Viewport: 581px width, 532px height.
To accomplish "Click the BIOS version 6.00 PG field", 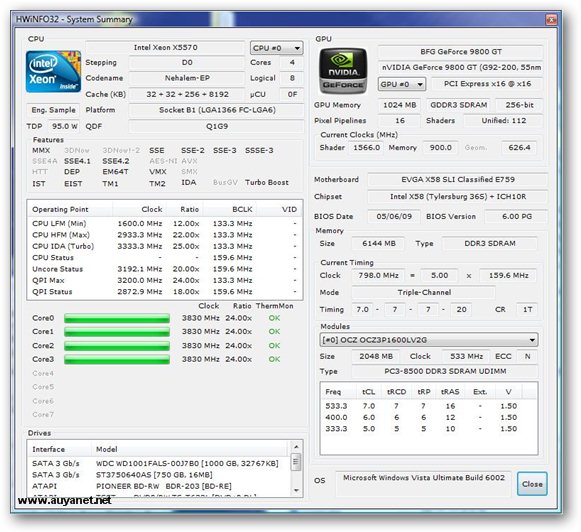I will click(517, 217).
